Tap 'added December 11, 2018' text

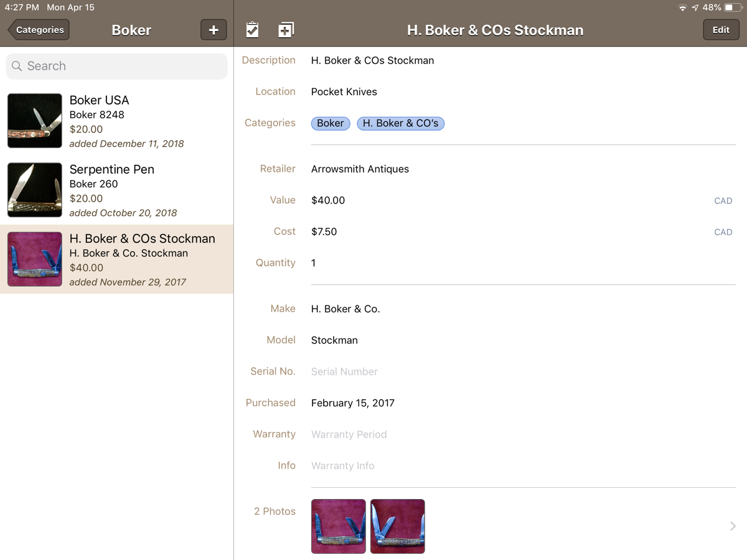[126, 144]
